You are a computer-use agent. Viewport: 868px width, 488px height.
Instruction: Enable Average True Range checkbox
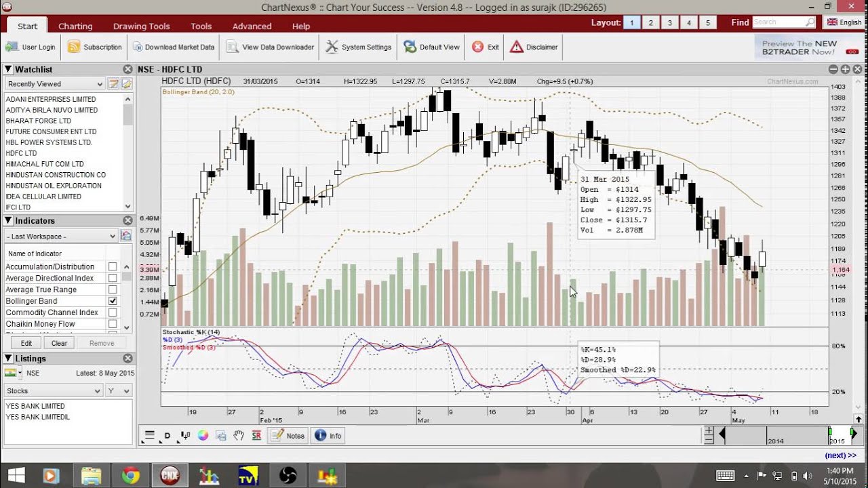click(113, 290)
